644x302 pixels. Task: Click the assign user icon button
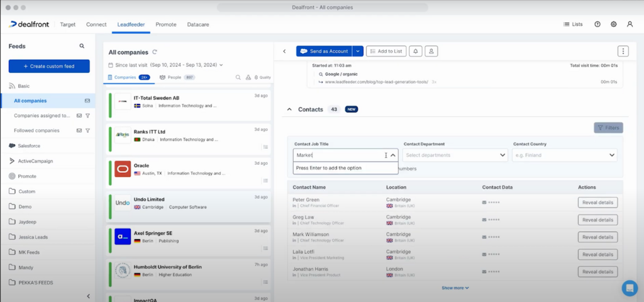tap(431, 52)
